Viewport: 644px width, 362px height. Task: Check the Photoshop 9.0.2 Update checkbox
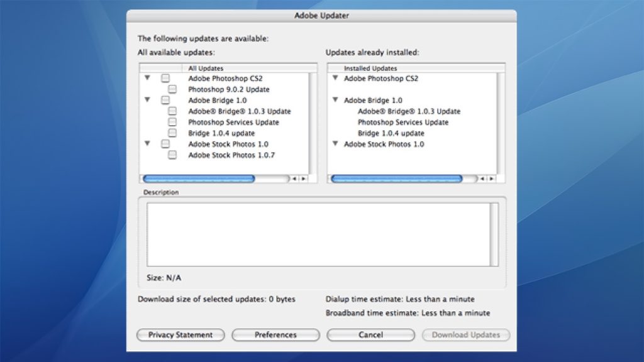pyautogui.click(x=172, y=89)
